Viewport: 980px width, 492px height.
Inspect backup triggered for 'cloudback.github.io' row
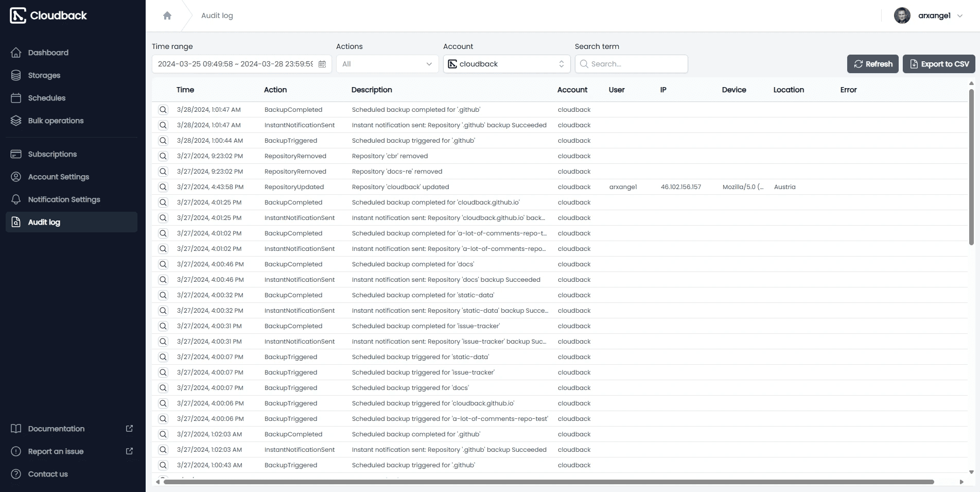click(163, 403)
